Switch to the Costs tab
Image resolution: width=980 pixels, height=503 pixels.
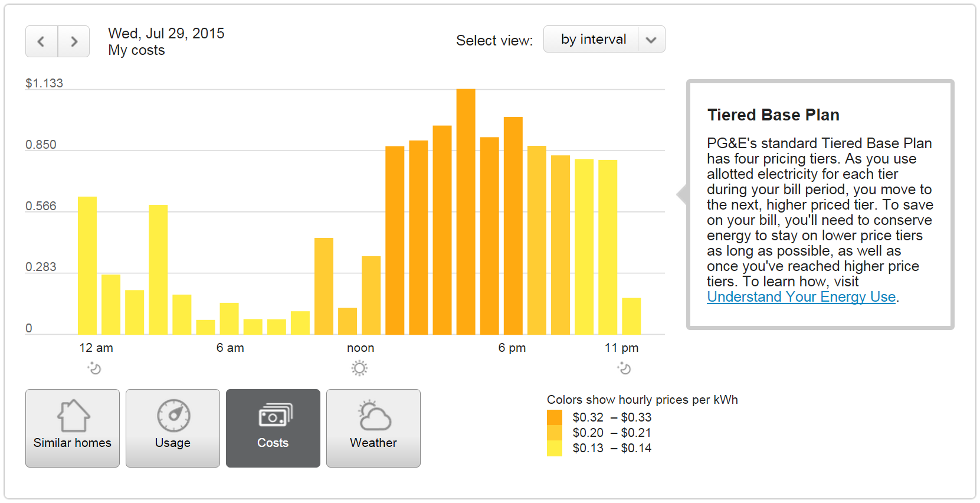click(273, 429)
